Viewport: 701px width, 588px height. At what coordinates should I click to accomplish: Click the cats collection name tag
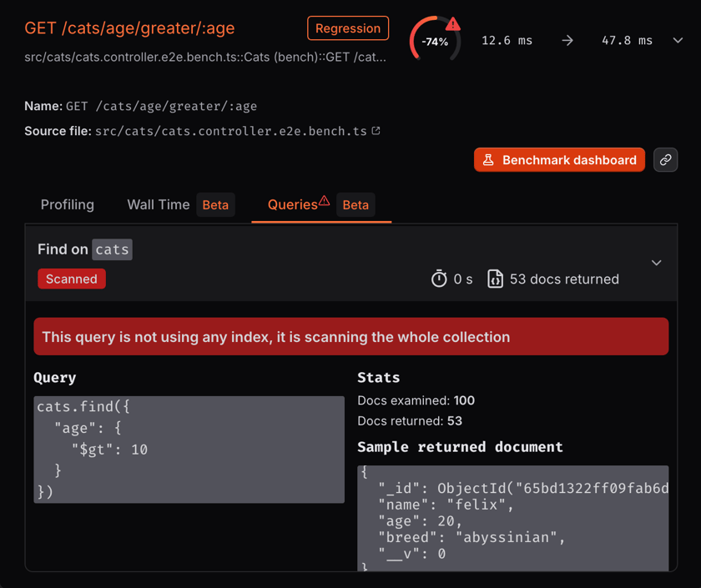click(x=112, y=249)
